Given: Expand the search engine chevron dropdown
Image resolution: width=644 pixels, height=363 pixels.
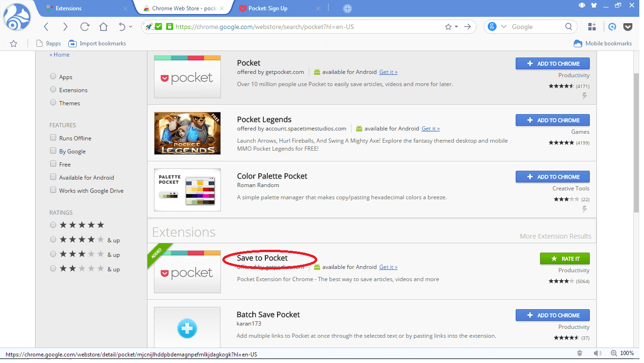Looking at the screenshot, I should coord(504,27).
